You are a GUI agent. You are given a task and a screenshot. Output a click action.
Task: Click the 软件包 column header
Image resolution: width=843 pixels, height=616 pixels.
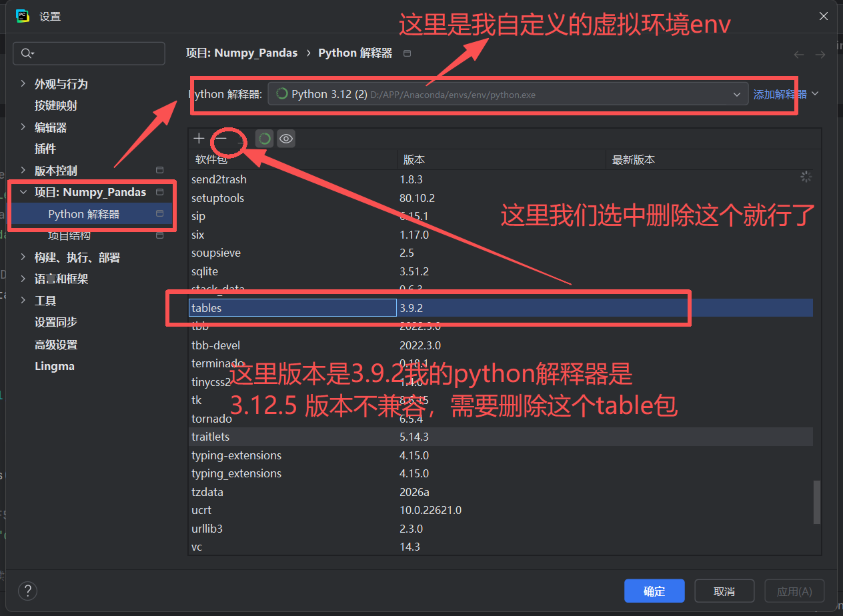[293, 160]
